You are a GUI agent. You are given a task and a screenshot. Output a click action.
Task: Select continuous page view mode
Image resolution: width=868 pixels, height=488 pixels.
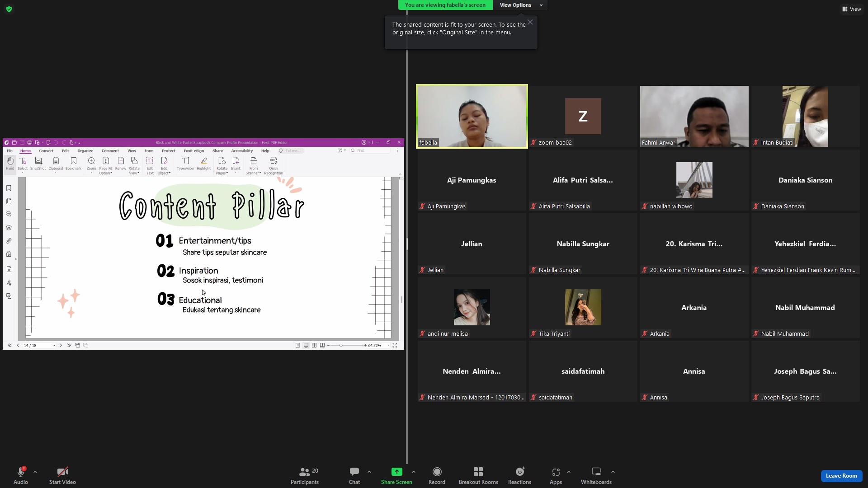click(x=306, y=345)
